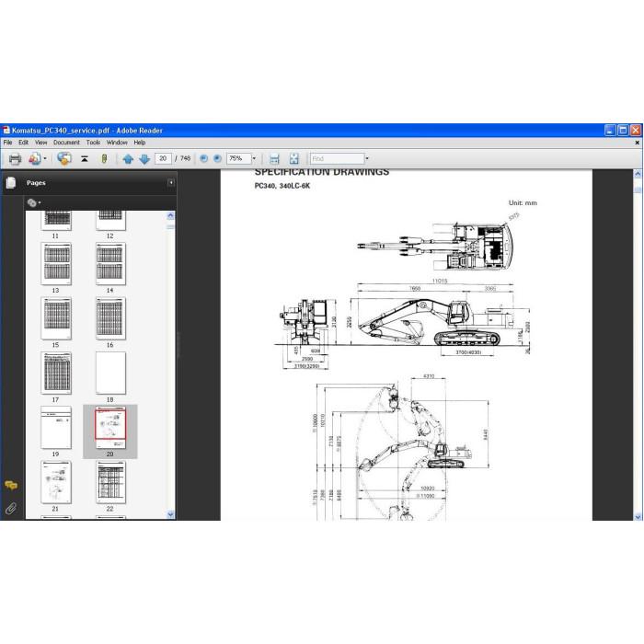Click the collapse toolbar arrow icon

click(85, 158)
